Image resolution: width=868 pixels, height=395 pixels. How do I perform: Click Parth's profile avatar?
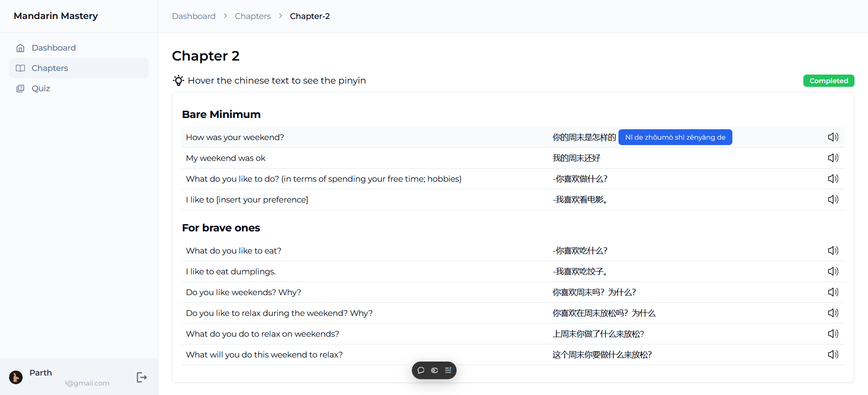point(16,377)
